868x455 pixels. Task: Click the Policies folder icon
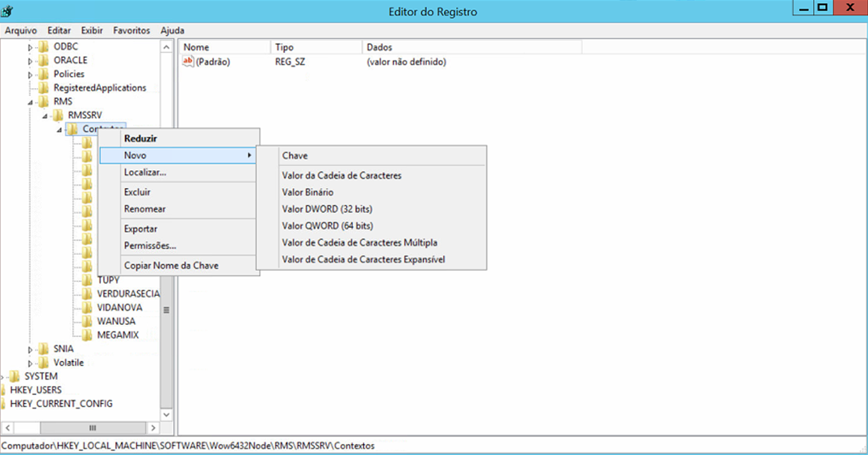pyautogui.click(x=43, y=75)
